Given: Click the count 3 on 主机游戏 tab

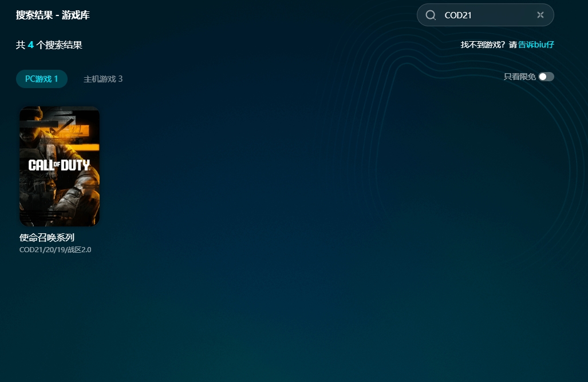Looking at the screenshot, I should [x=120, y=79].
